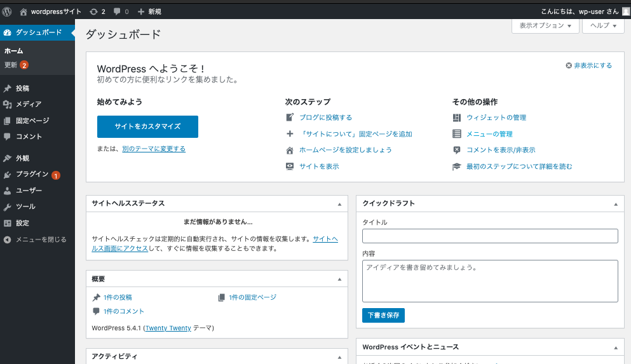
Task: Open the 投稿 menu in sidebar
Action: (22, 88)
